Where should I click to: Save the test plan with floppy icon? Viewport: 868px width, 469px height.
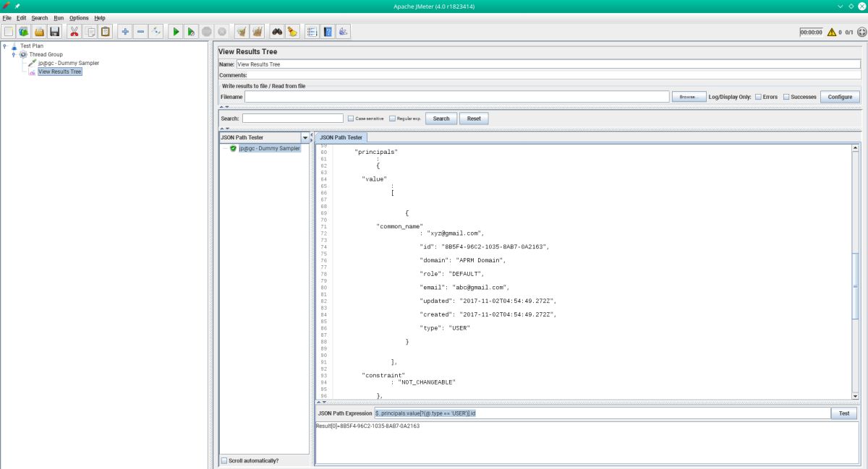54,31
